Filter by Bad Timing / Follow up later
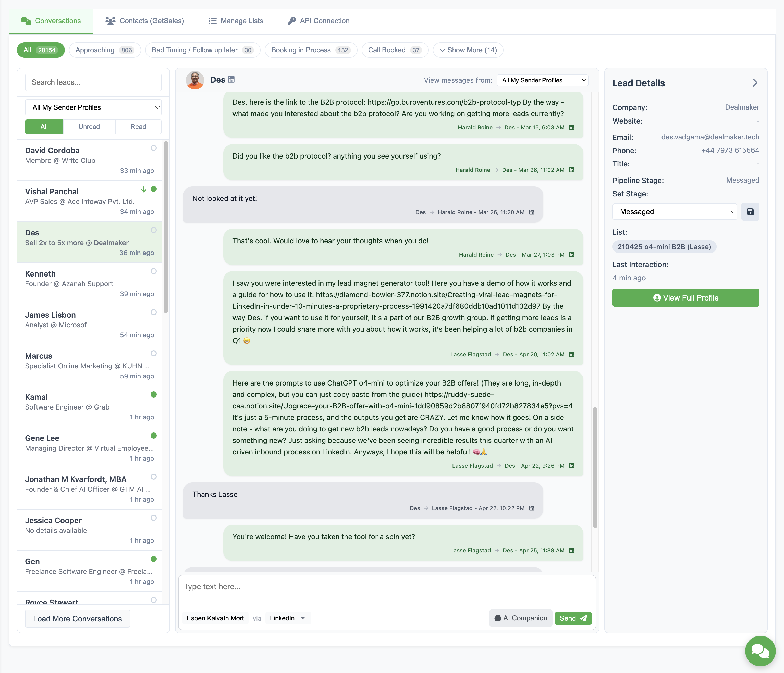The height and width of the screenshot is (673, 784). pos(202,50)
